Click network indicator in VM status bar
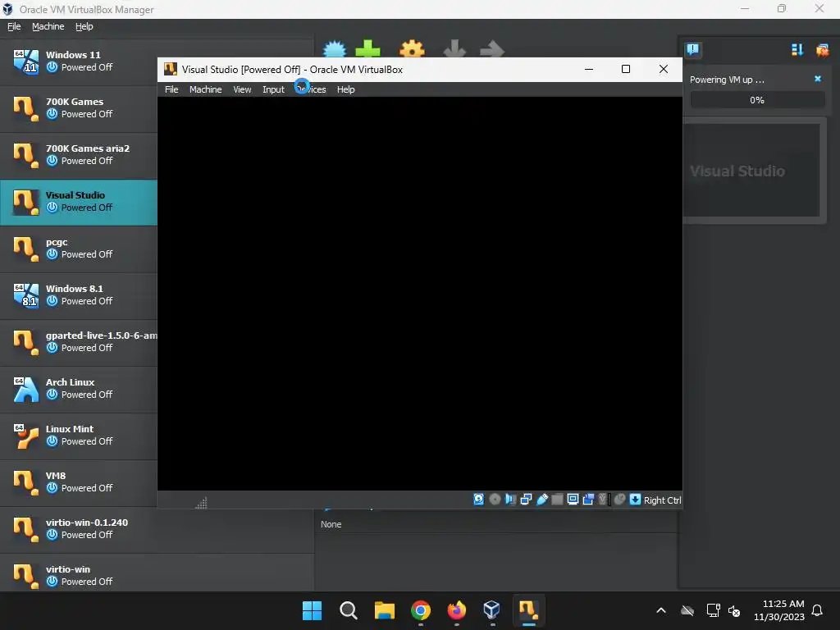840x630 pixels. (526, 500)
